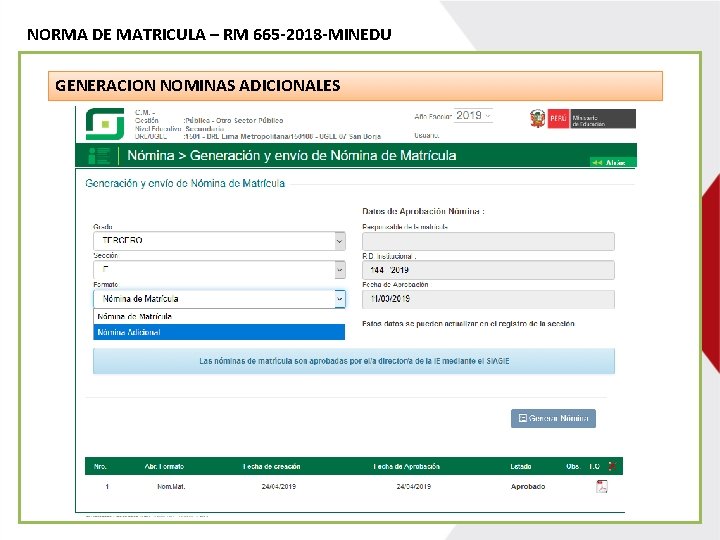Click the Responsable de la matrícula field
Viewport: 720px width, 540px height.
point(488,242)
